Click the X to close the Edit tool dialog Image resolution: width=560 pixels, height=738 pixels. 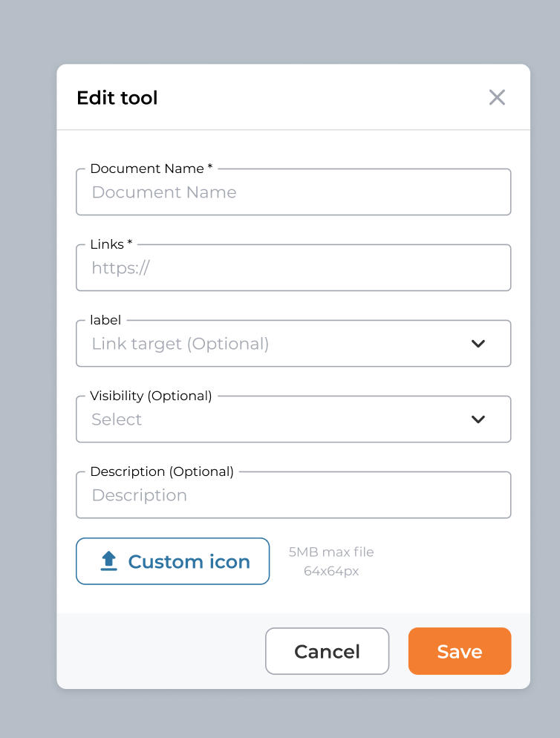click(497, 97)
